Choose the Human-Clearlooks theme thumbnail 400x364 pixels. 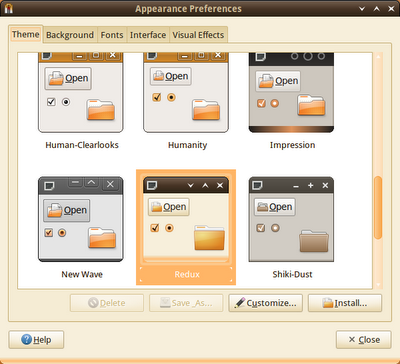81,92
